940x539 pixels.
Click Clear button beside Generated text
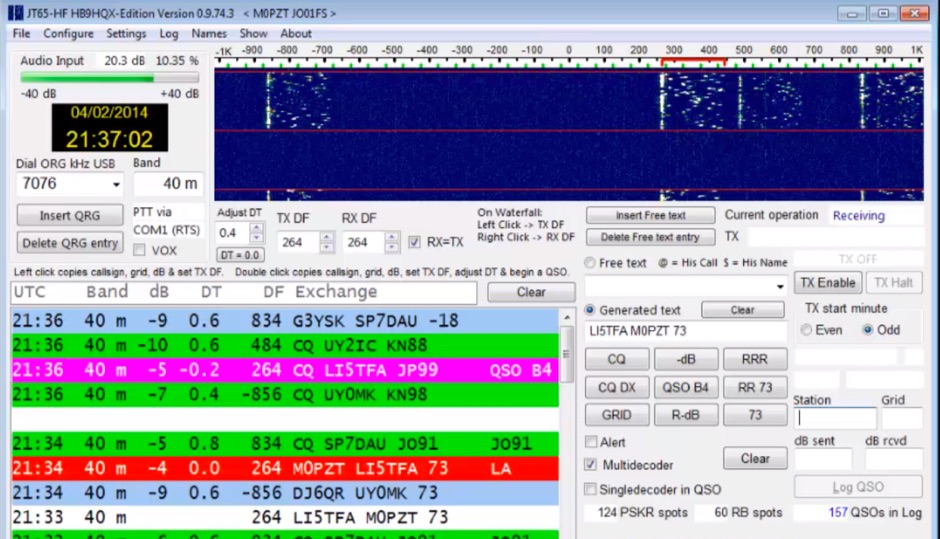pos(742,310)
